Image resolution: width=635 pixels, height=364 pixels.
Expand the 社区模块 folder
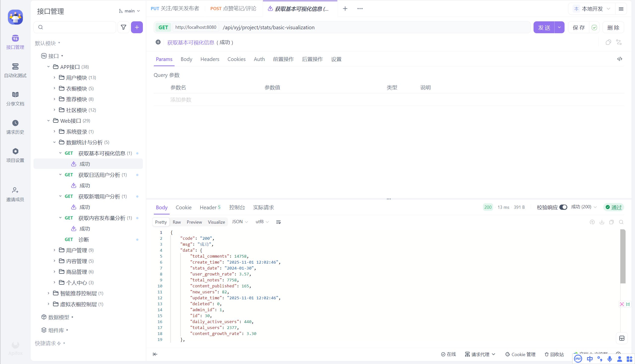tap(54, 110)
